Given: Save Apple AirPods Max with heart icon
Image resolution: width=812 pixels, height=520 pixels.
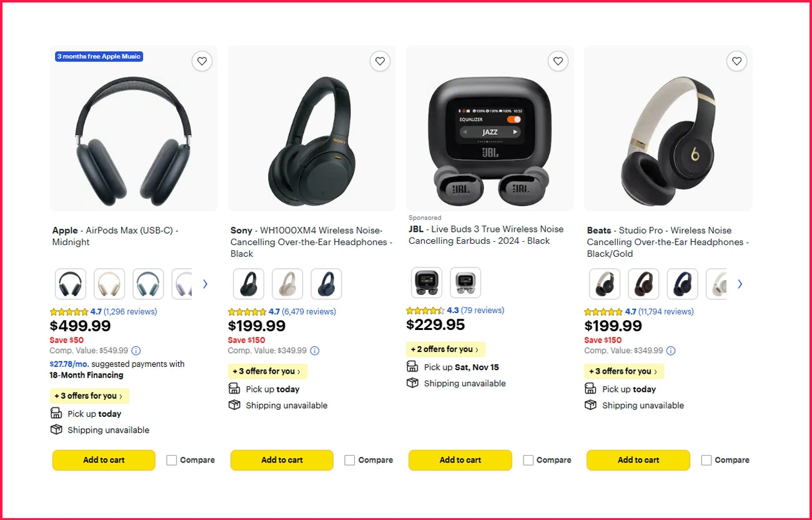Looking at the screenshot, I should (202, 61).
